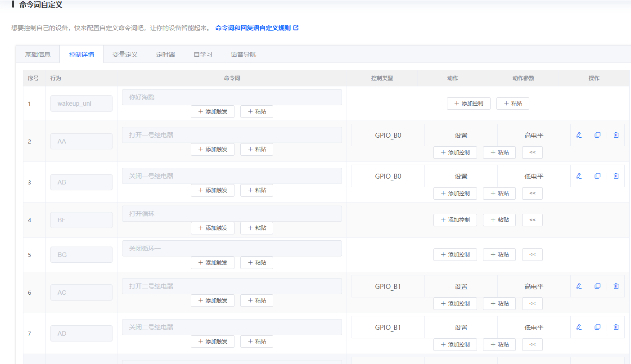The height and width of the screenshot is (364, 631).
Task: Switch to the 定时器 tab
Action: coord(166,54)
